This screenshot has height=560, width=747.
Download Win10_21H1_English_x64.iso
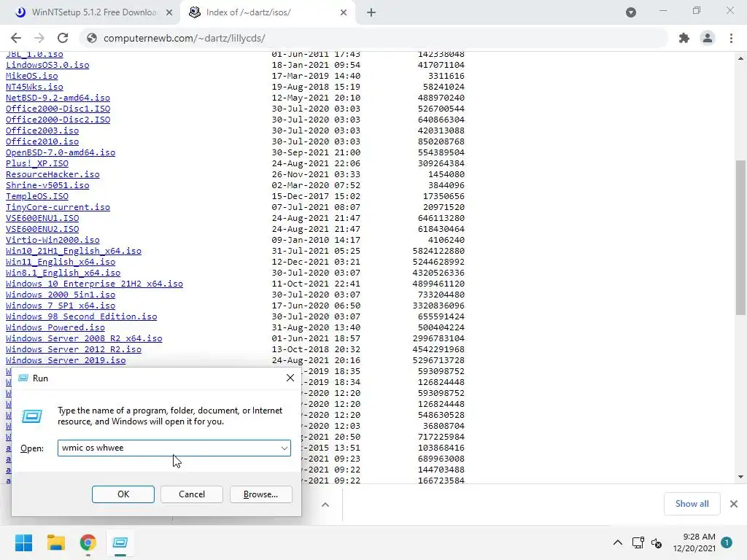pyautogui.click(x=74, y=251)
